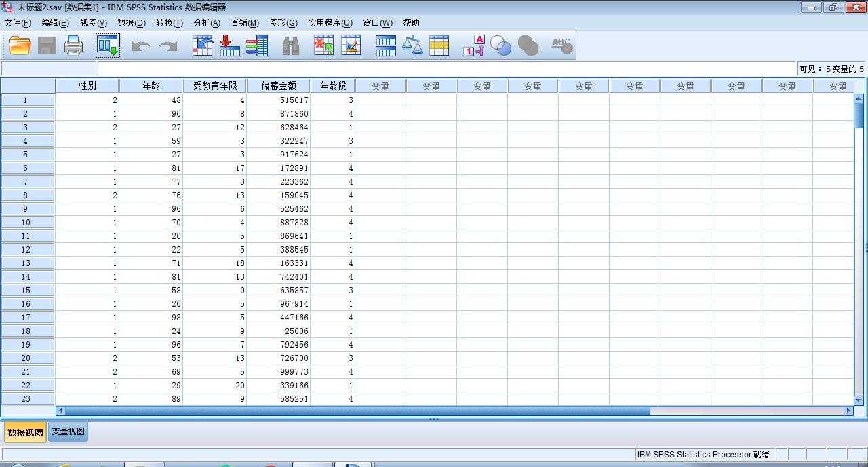Click the Use variable sets circles icon
Screen dimensions: 868x467
pos(500,45)
